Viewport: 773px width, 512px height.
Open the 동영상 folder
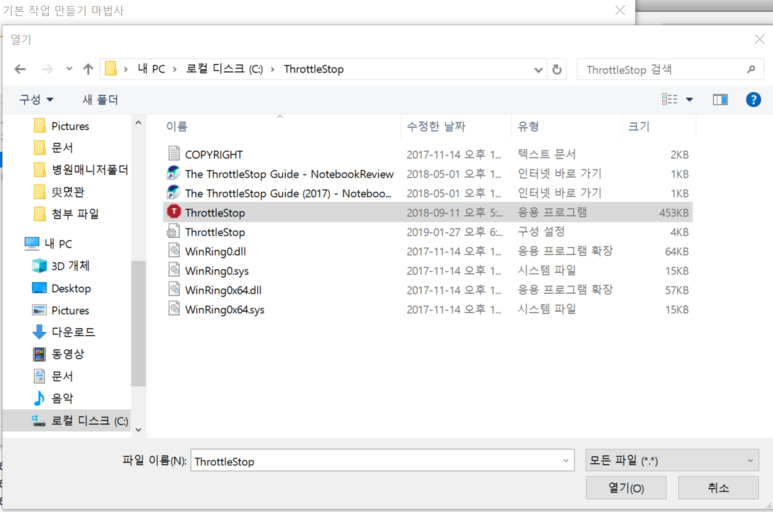coord(58,354)
